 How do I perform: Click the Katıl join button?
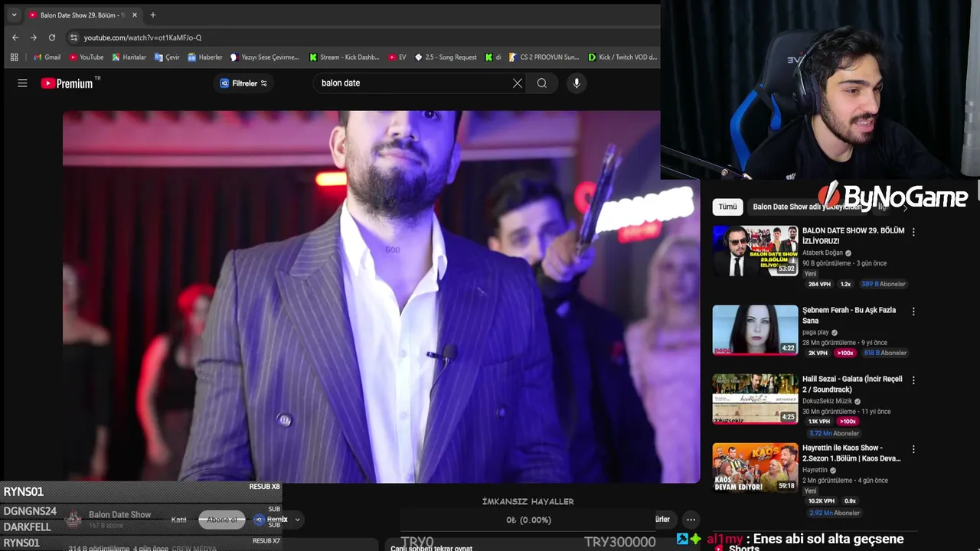click(x=179, y=520)
